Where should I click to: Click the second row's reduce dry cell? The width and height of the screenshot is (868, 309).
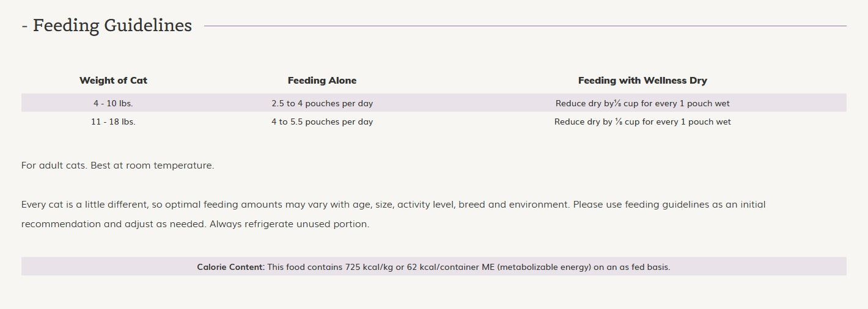(x=642, y=122)
